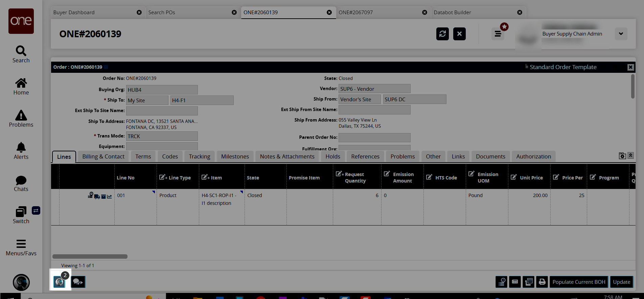Refresh the ONE#2060139 order page

point(442,34)
